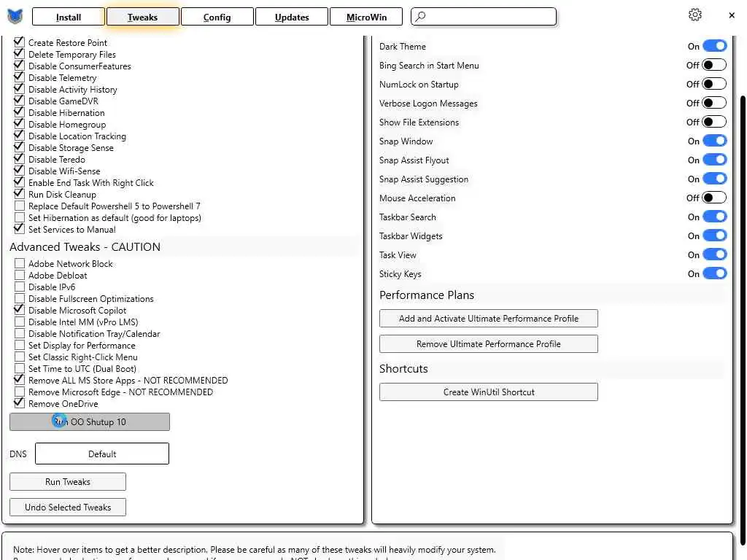
Task: Enable Verbose Logon Messages toggle
Action: click(x=715, y=103)
